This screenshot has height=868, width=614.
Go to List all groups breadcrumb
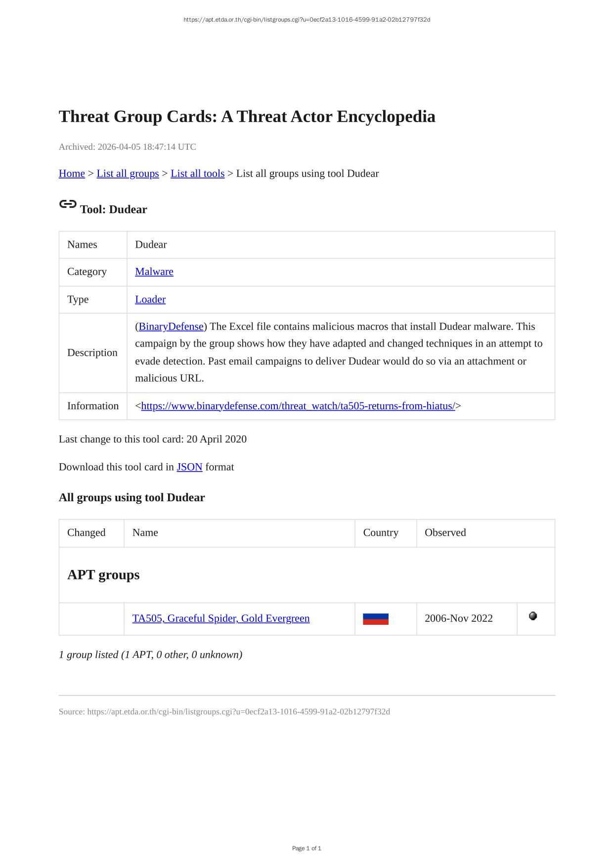pos(128,174)
